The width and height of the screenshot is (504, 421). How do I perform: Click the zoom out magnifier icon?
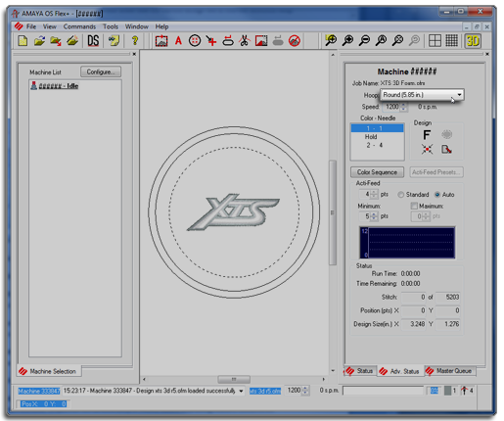(x=364, y=40)
